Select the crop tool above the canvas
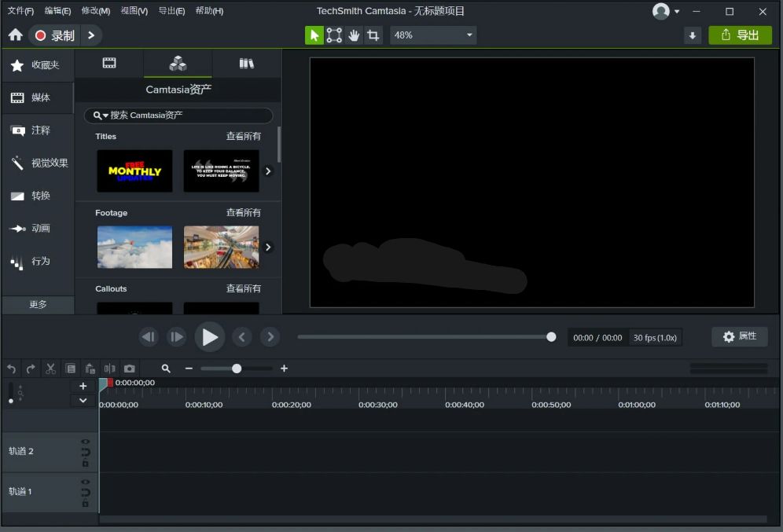Image resolution: width=783 pixels, height=532 pixels. click(373, 35)
